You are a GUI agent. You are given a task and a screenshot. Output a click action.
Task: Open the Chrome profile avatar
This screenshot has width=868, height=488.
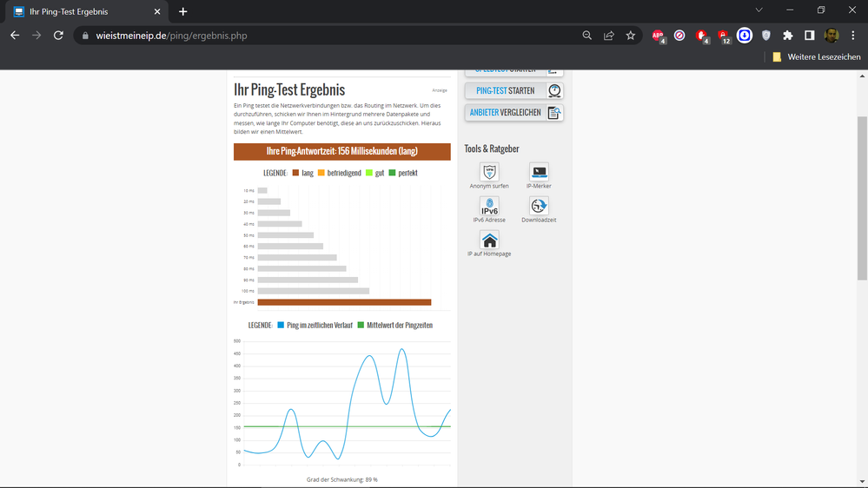pos(831,36)
